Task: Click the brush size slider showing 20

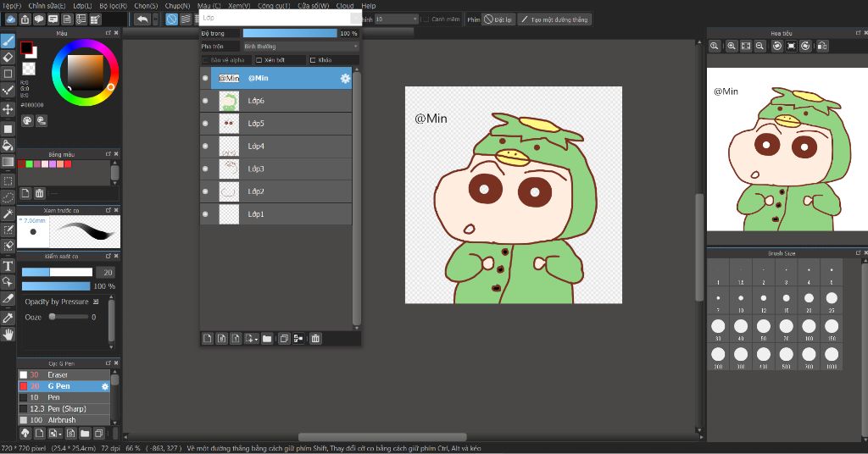Action: [x=57, y=272]
